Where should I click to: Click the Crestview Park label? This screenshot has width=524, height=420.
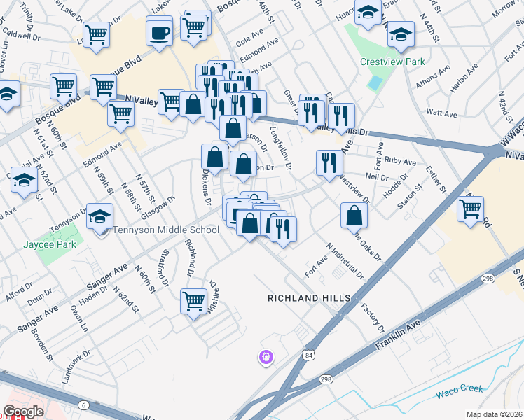[392, 62]
